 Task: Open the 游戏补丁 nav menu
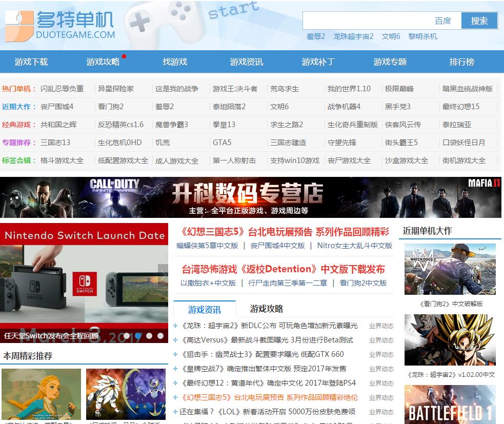318,62
